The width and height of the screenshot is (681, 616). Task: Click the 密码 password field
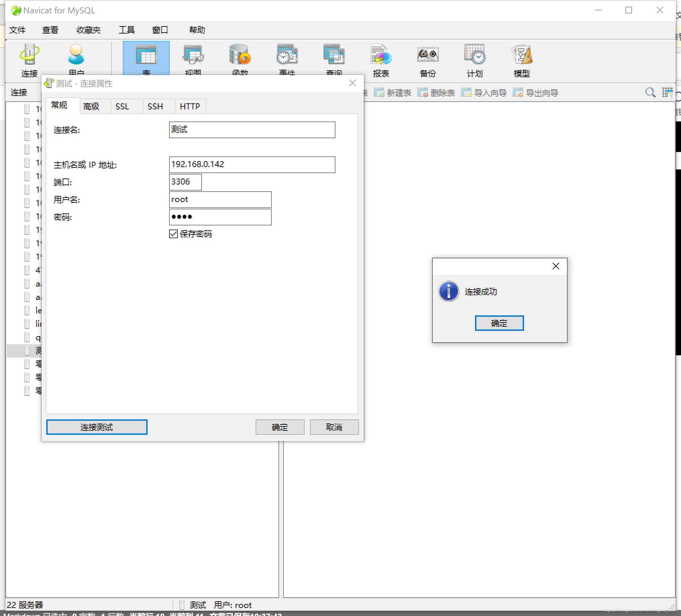[x=220, y=217]
